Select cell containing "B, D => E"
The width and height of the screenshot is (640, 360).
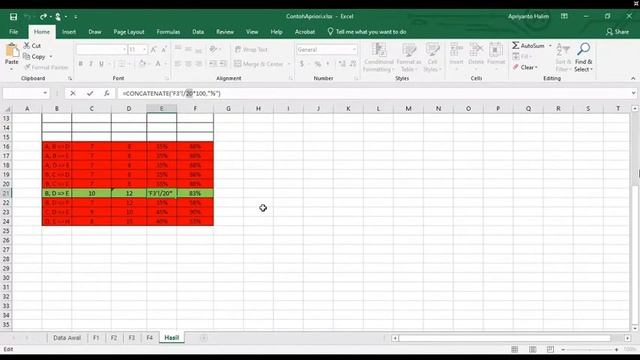click(57, 193)
